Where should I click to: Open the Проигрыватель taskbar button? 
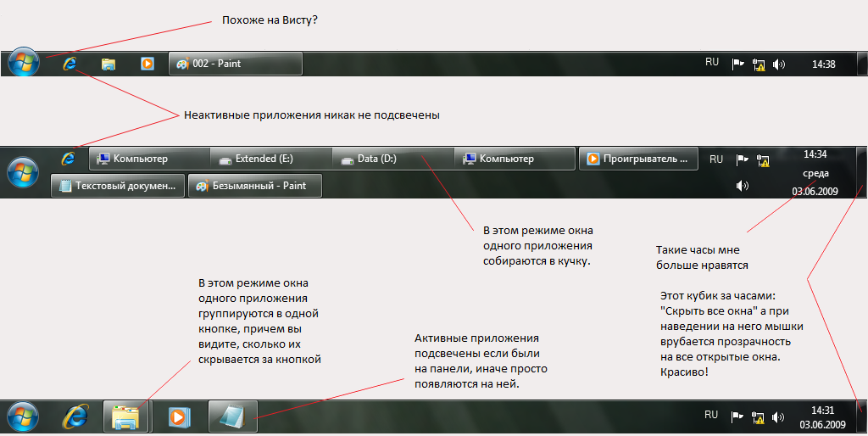637,159
